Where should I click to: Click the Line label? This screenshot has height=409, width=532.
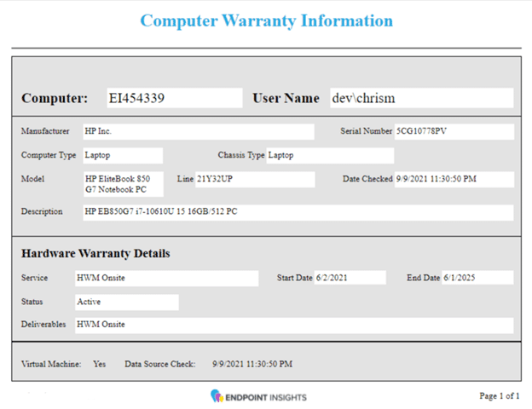point(185,179)
